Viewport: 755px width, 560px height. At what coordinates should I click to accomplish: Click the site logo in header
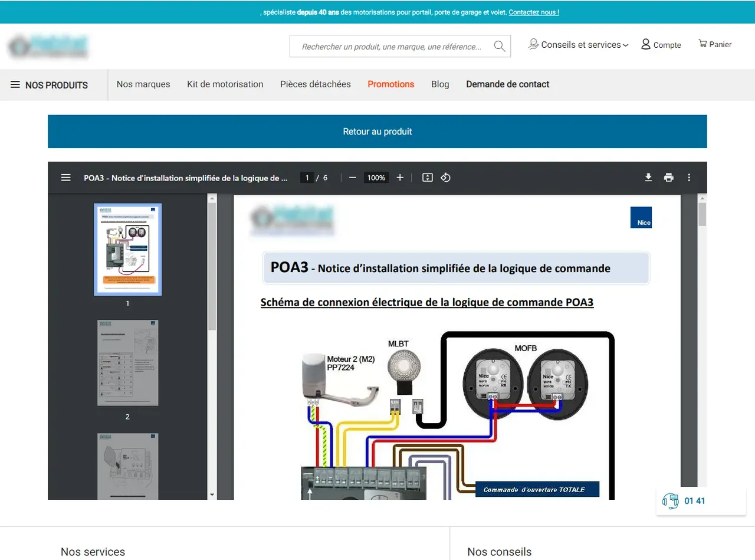coord(48,47)
